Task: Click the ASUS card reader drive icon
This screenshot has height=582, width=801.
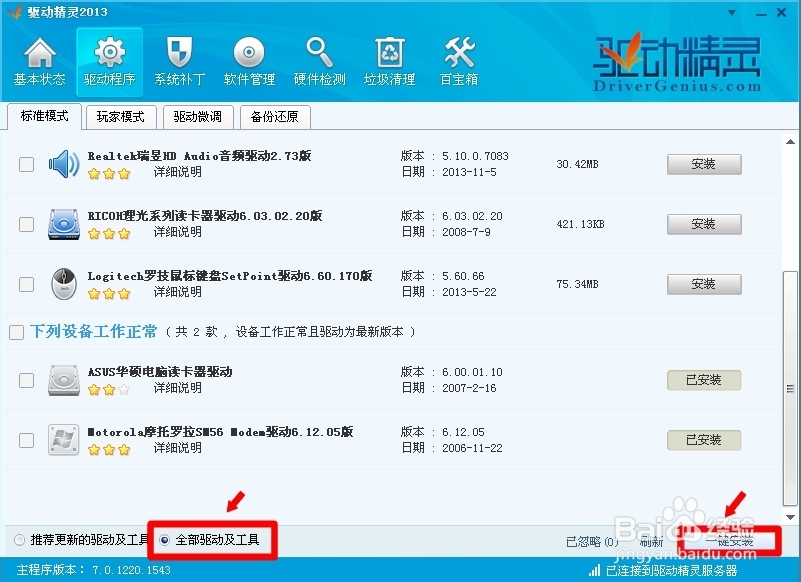Action: (64, 380)
